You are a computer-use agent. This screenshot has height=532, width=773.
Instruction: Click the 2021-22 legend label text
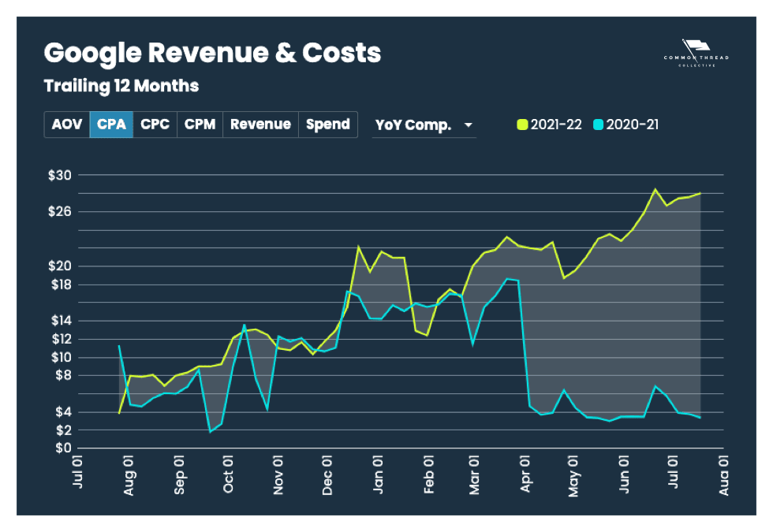pos(556,125)
